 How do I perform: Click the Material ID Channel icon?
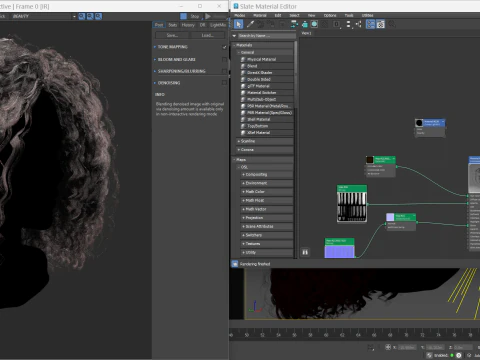[337, 24]
